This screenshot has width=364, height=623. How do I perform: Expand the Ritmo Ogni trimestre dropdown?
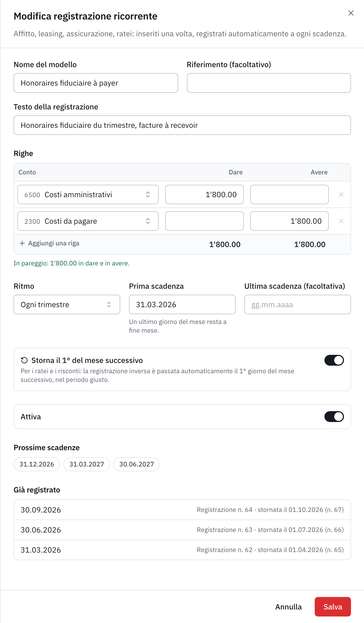tap(67, 304)
